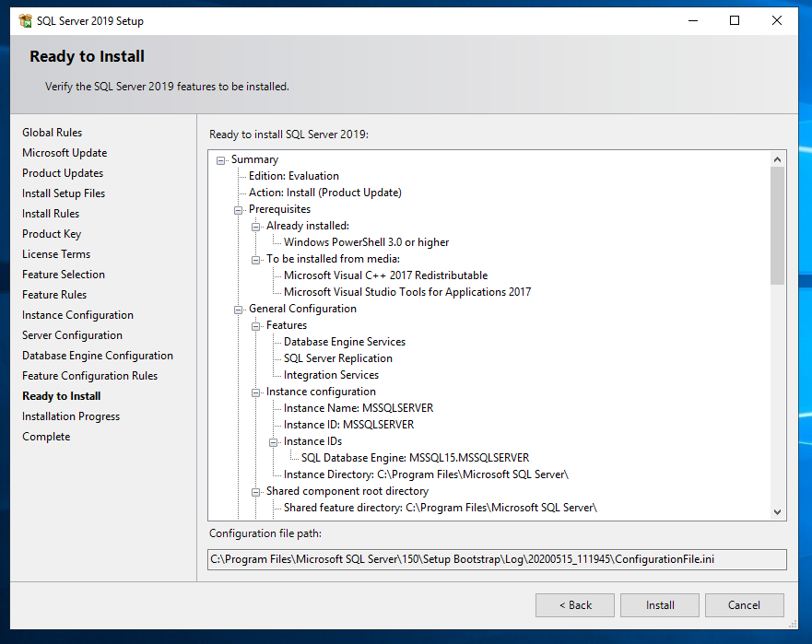Select Product Updates step
The image size is (812, 644).
(63, 173)
